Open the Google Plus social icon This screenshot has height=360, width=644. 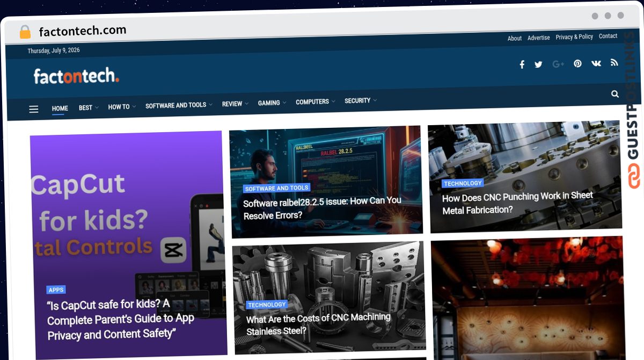(558, 64)
